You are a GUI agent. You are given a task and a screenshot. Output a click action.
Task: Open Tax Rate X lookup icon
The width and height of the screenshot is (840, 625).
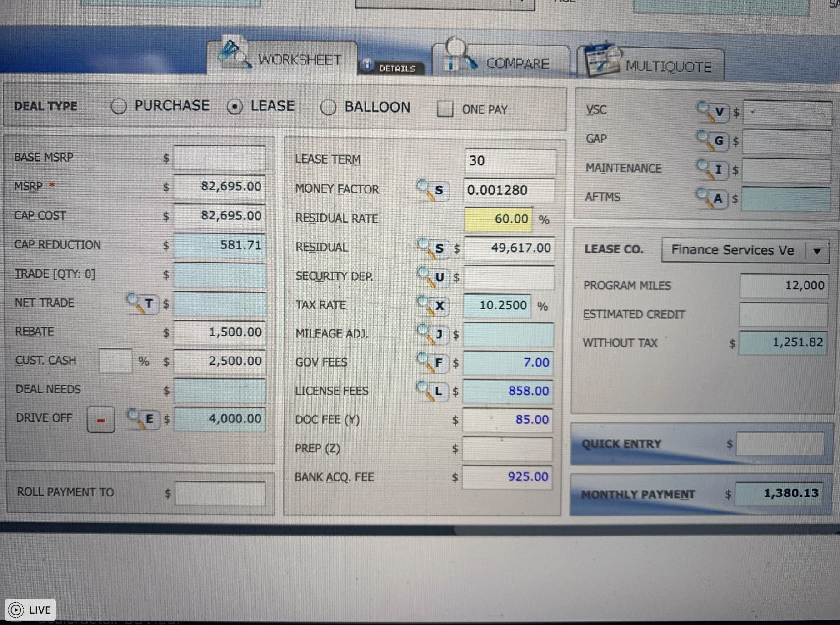(434, 306)
